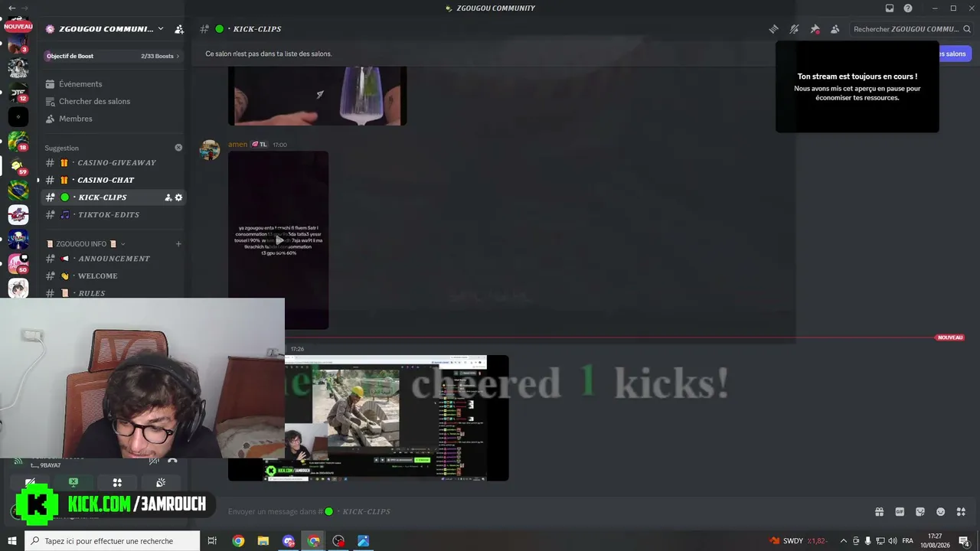
Task: Open the Discord inbox
Action: [x=890, y=8]
